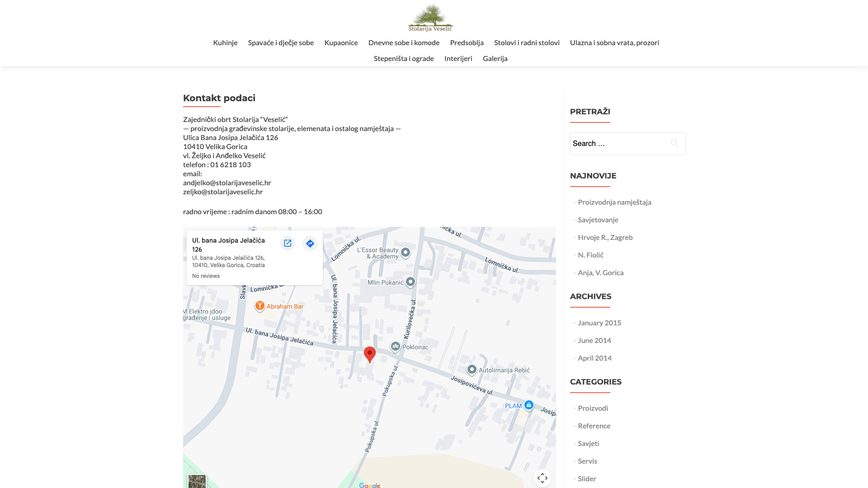View January 2015 archive

click(x=599, y=323)
